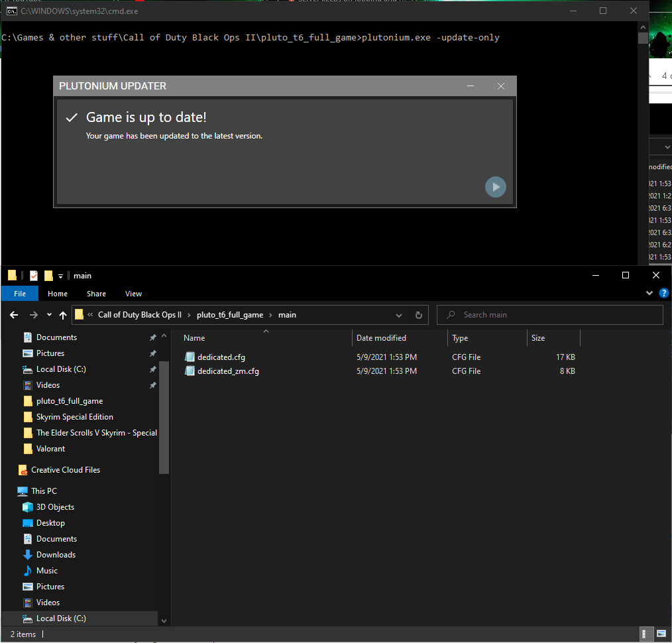Image resolution: width=672 pixels, height=643 pixels.
Task: Open the Home ribbon tab
Action: point(58,294)
